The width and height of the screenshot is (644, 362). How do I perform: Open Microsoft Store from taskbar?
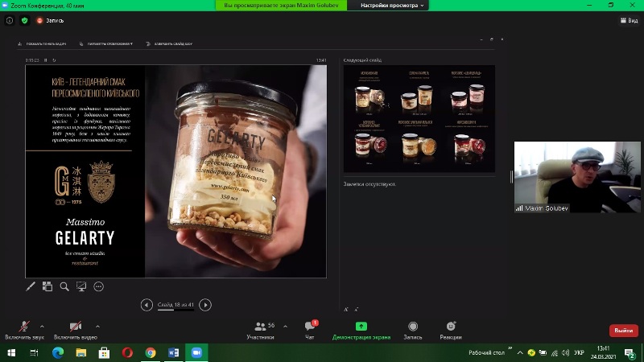point(104,352)
